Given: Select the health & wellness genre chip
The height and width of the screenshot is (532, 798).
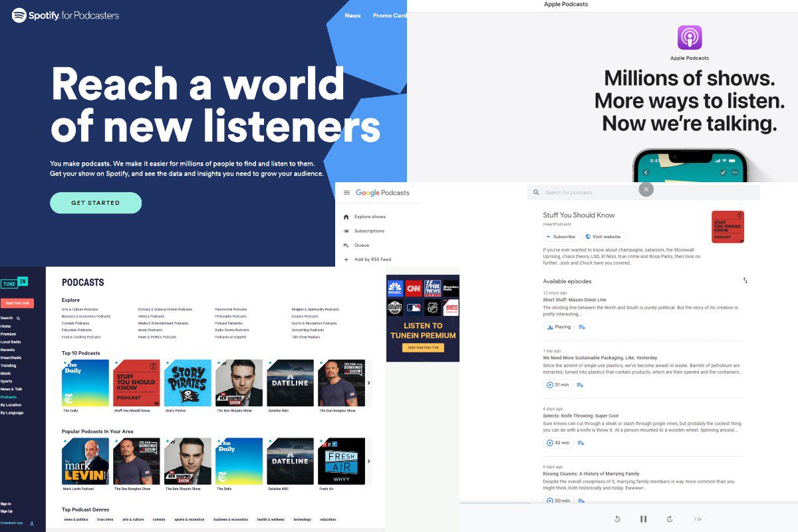Looking at the screenshot, I should click(x=271, y=519).
